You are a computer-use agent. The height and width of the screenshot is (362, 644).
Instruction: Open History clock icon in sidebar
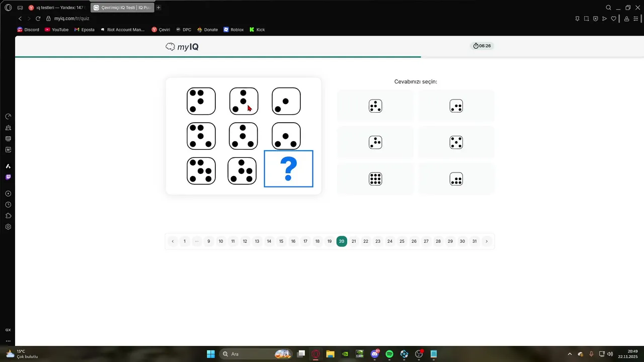tap(8, 205)
